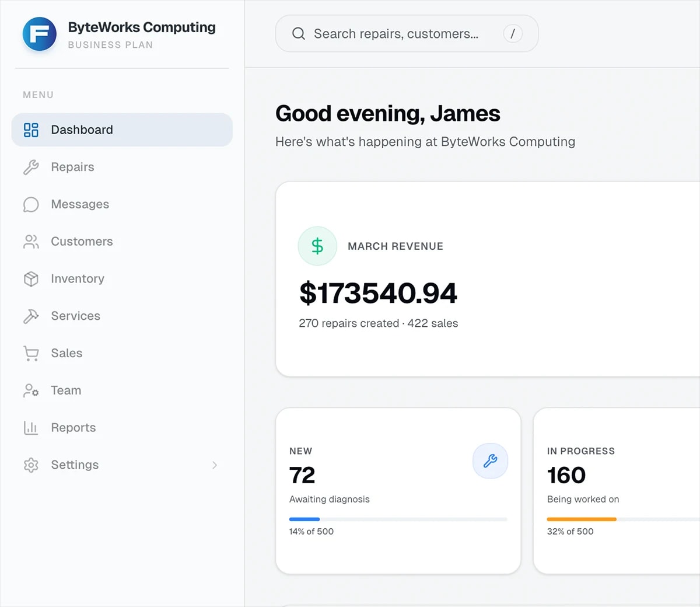Image resolution: width=700 pixels, height=607 pixels.
Task: Select the Reports bar chart icon
Action: tap(30, 427)
